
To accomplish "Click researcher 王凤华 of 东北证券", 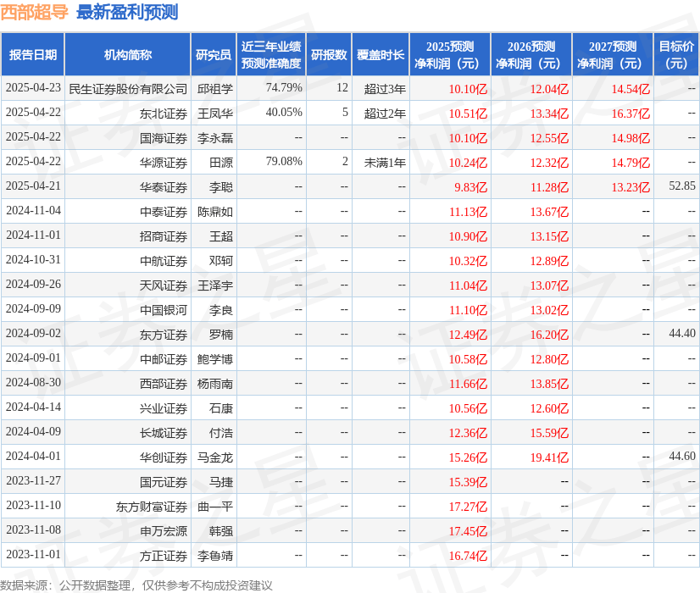I will pyautogui.click(x=216, y=113).
